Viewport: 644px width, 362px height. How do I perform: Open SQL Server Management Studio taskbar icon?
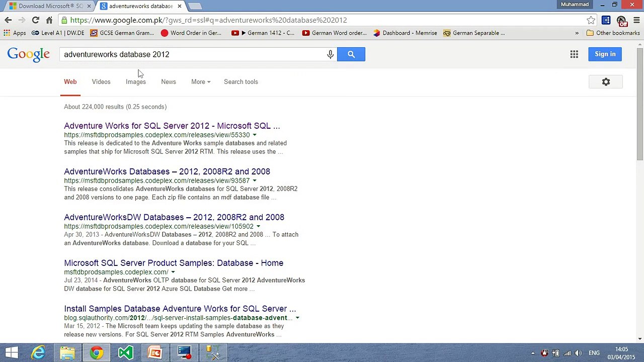pyautogui.click(x=213, y=352)
